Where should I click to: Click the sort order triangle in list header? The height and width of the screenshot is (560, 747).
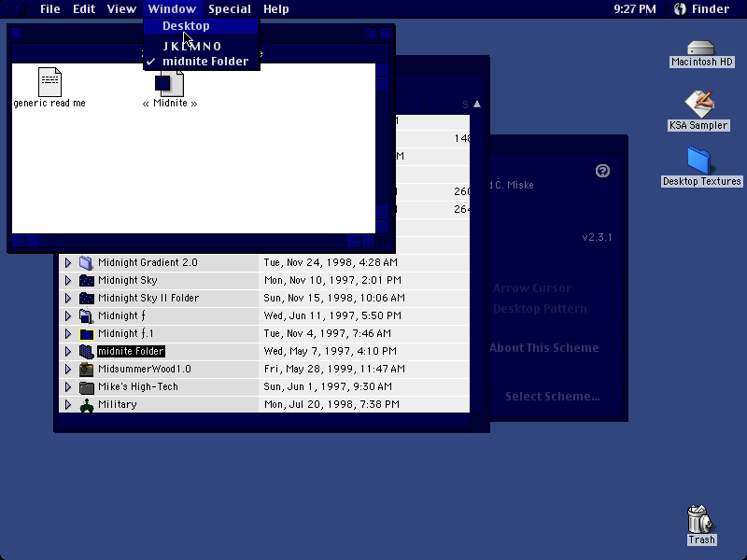477,105
